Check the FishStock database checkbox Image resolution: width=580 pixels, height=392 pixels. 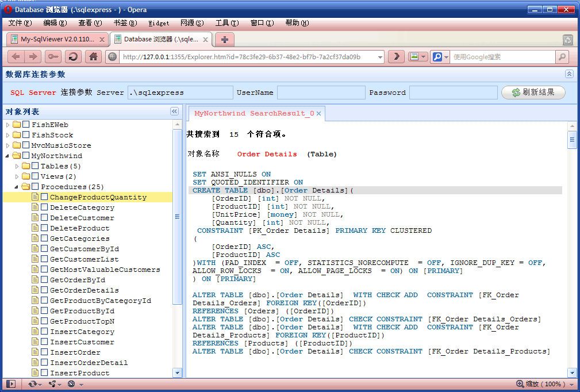coord(26,135)
